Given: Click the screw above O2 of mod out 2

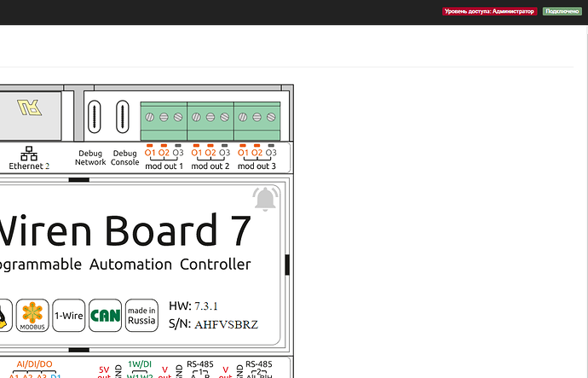Looking at the screenshot, I should (x=210, y=117).
